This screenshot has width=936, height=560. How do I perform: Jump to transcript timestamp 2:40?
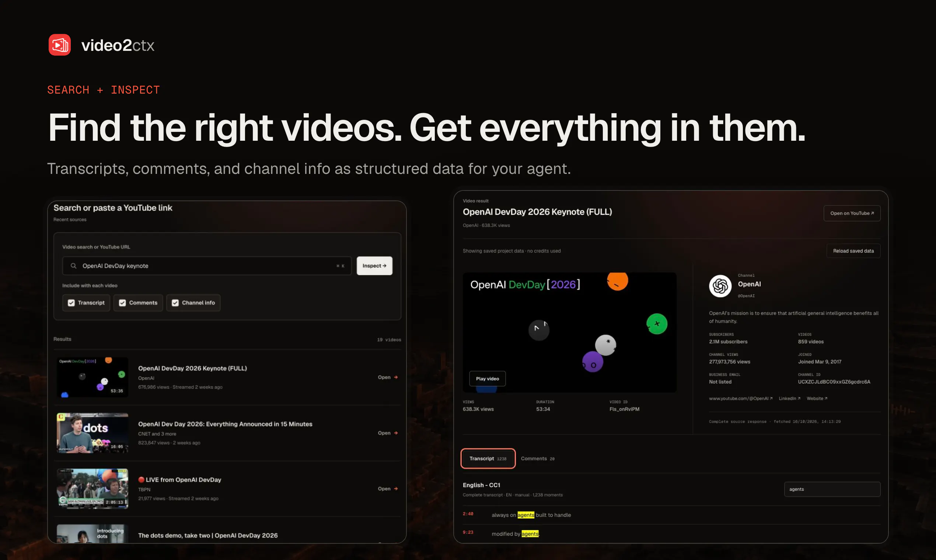(468, 514)
